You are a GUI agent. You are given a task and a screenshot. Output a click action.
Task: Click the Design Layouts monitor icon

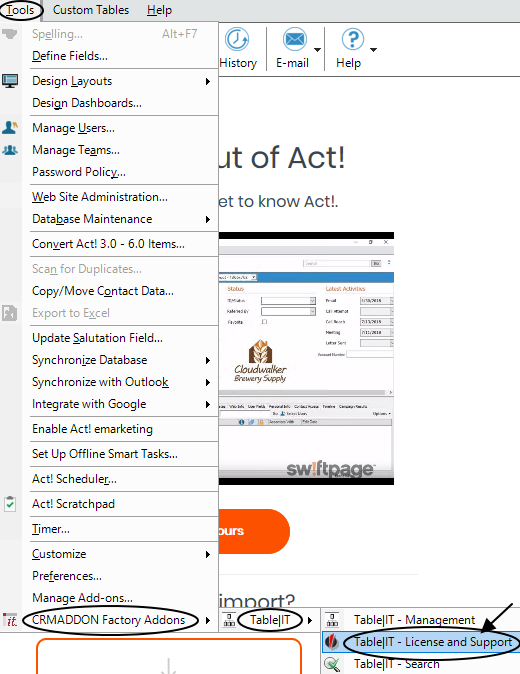point(10,81)
